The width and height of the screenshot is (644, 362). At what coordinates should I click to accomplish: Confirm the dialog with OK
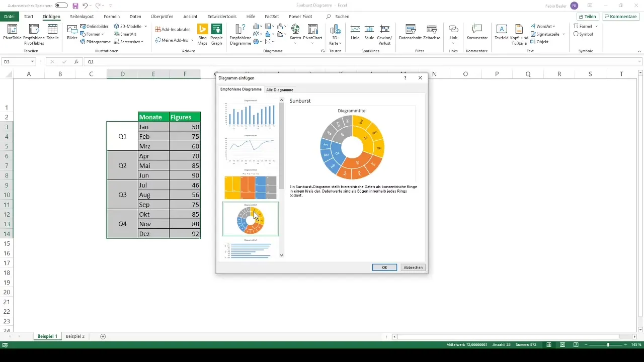point(384,267)
